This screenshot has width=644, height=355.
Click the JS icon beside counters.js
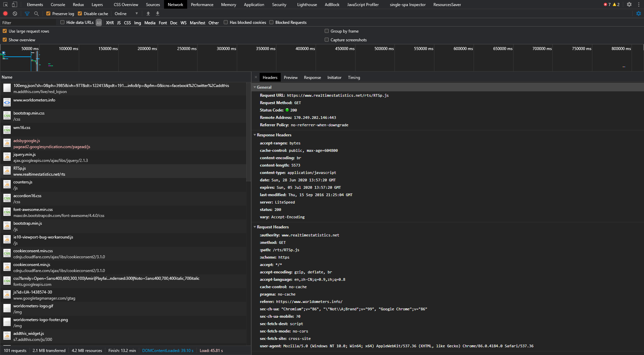tap(7, 185)
